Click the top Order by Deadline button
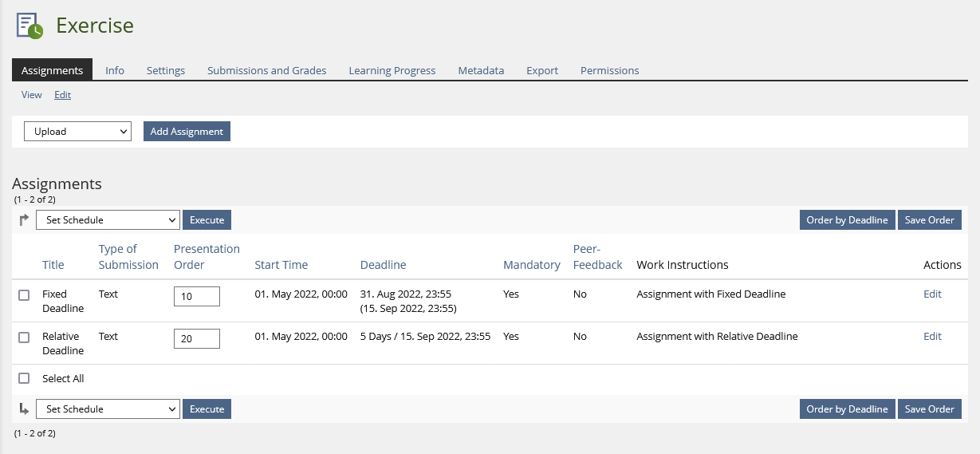 coord(847,220)
